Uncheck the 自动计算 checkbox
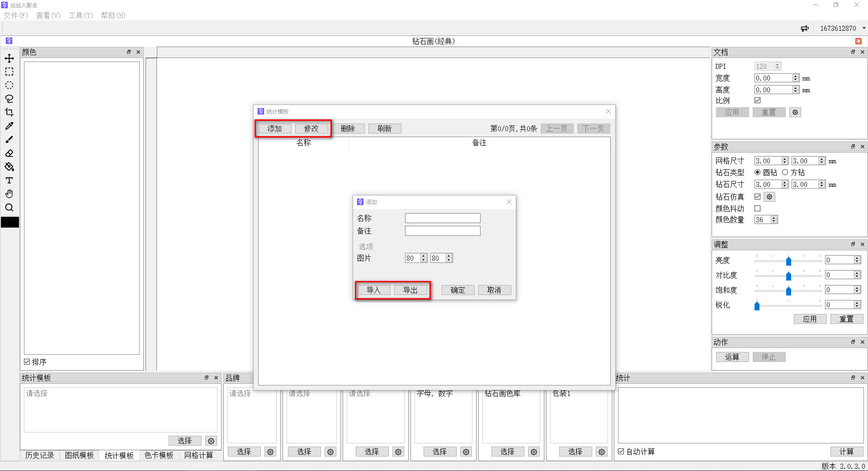Viewport: 868px width, 471px height. [621, 452]
